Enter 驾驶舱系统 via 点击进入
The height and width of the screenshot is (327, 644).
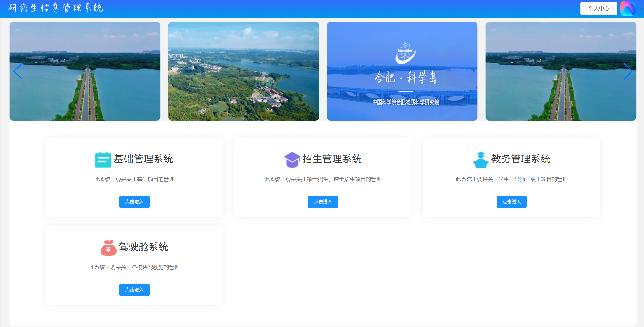[134, 290]
